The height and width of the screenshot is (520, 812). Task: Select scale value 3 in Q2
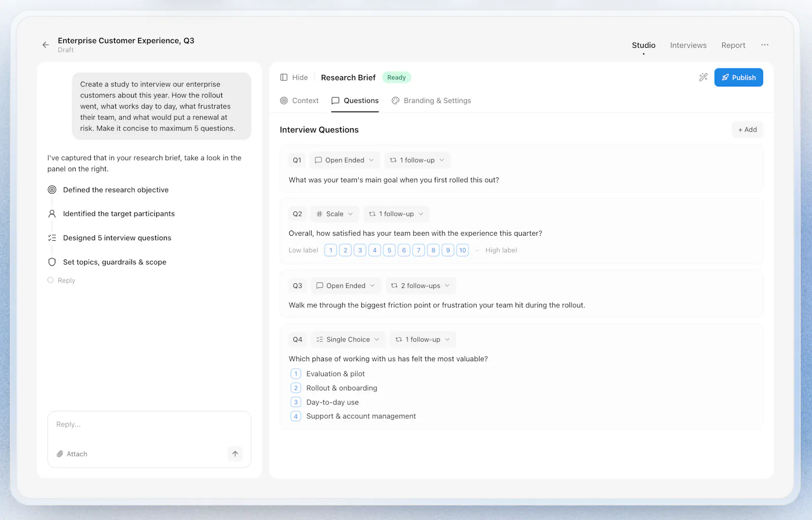[x=360, y=250]
